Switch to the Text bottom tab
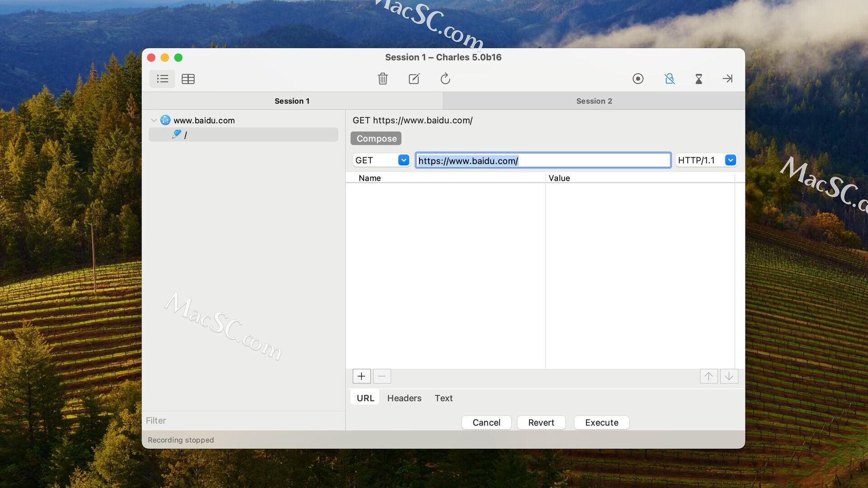This screenshot has height=488, width=868. [443, 398]
